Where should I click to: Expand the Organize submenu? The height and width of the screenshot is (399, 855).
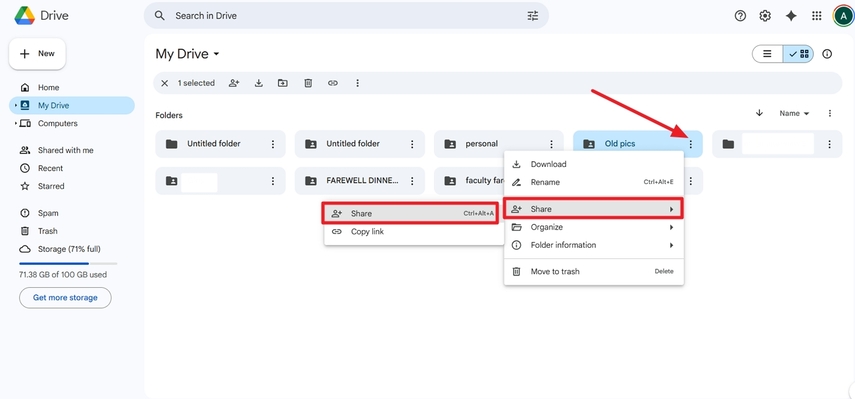click(x=593, y=227)
